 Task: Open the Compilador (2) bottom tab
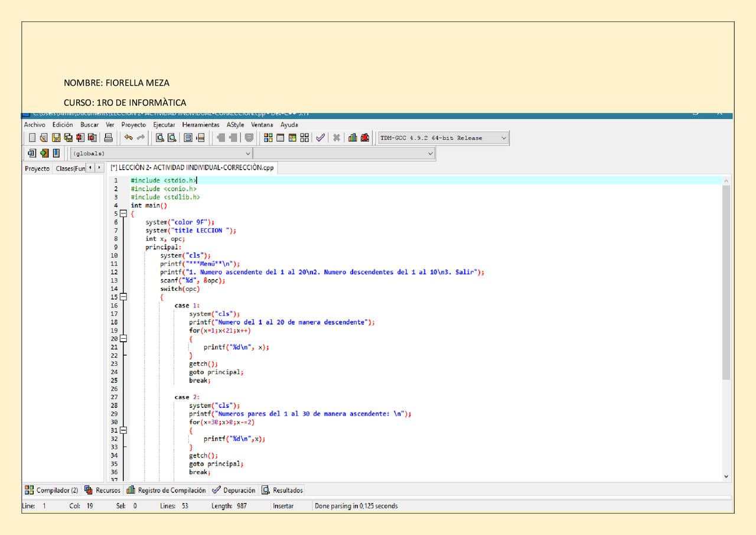click(x=51, y=490)
